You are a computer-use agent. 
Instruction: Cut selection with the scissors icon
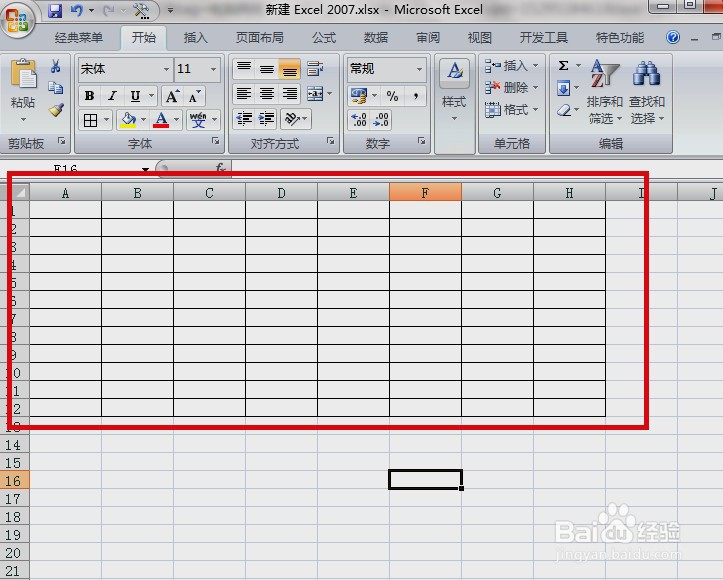point(56,66)
